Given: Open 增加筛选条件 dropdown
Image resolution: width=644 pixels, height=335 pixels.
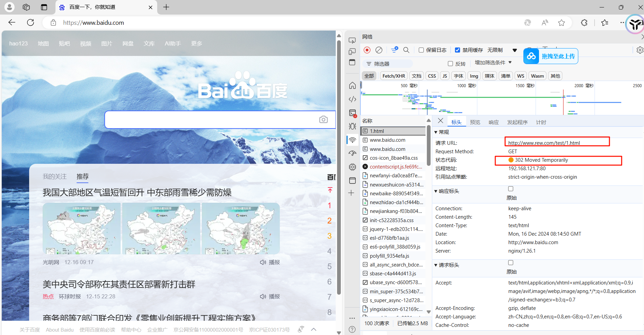Looking at the screenshot, I should point(493,63).
